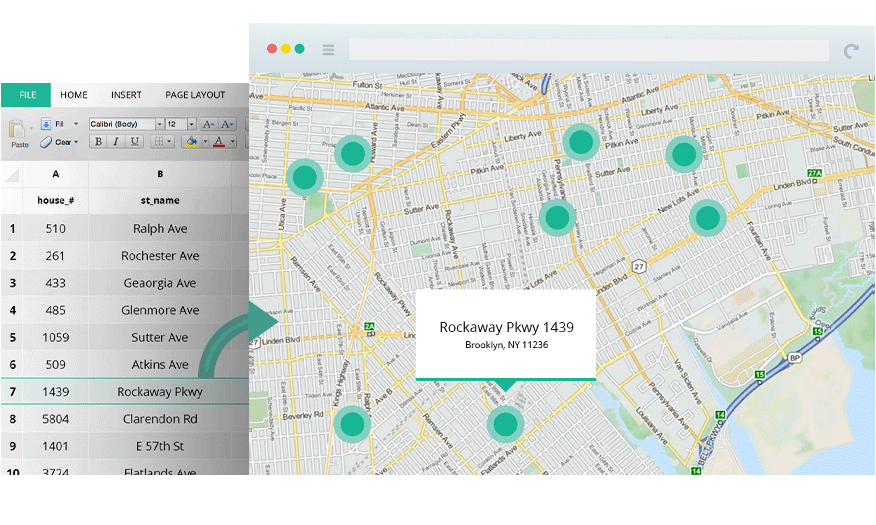Click the map marker next to Howard Ave

(x=353, y=153)
